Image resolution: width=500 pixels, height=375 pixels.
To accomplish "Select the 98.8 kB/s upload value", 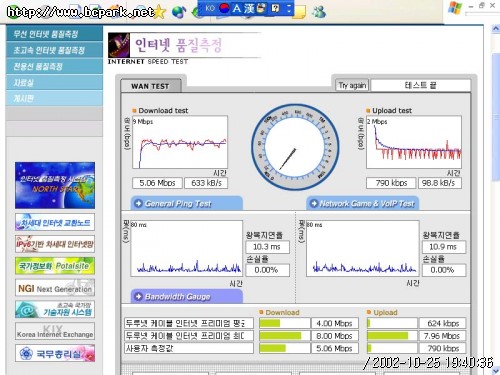I will 440,183.
